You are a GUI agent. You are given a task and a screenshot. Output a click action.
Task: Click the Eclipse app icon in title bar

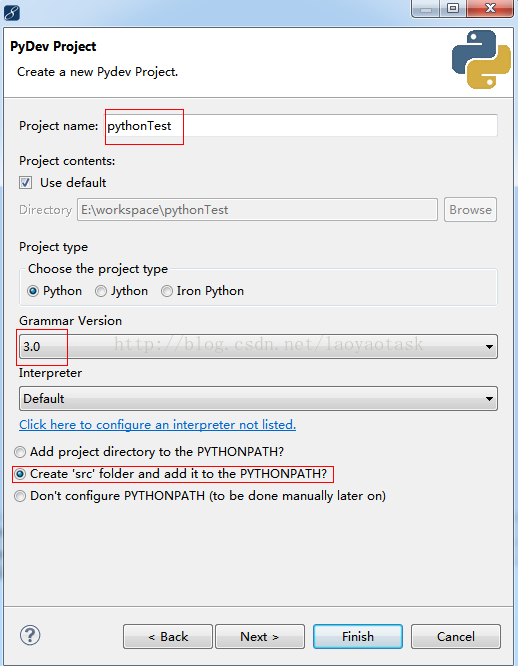point(11,12)
